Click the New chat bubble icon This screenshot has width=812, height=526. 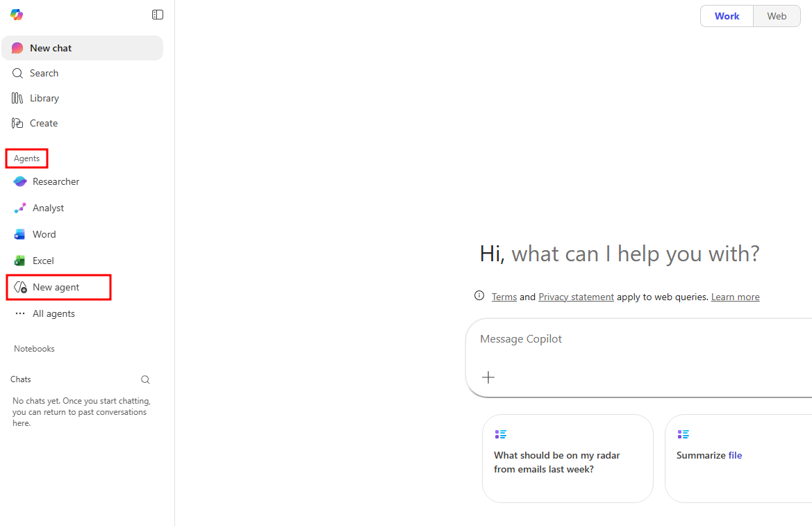tap(17, 48)
